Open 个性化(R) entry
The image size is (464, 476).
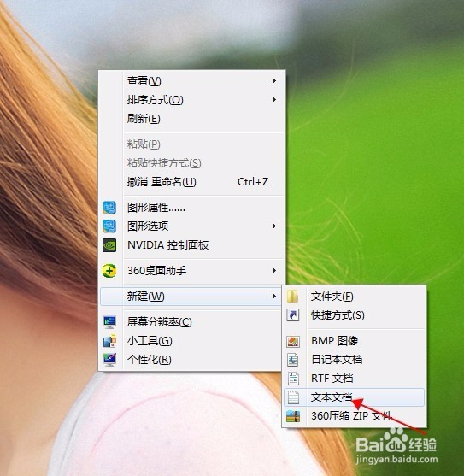pos(191,360)
